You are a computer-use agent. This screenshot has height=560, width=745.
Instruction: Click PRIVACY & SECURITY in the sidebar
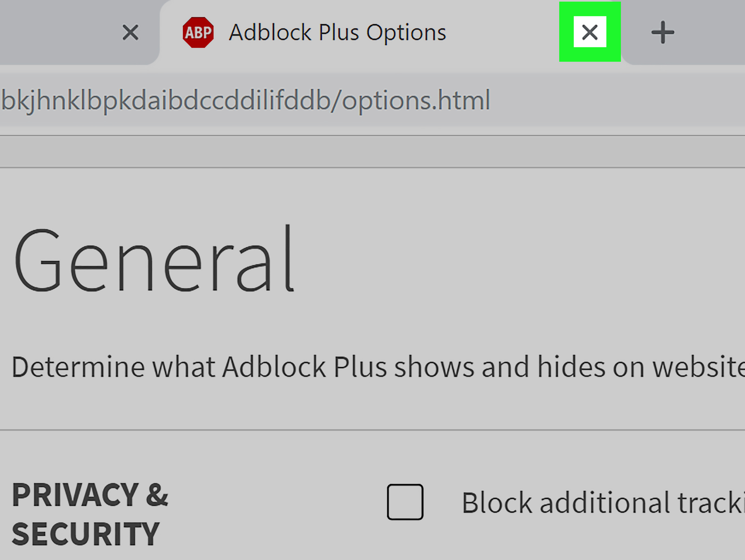(91, 512)
